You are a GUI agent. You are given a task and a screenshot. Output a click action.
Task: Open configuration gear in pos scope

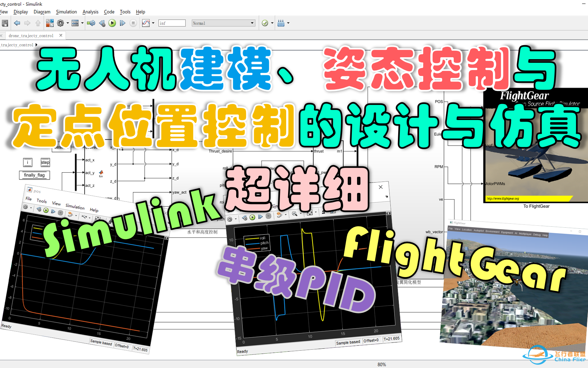[x=25, y=207]
